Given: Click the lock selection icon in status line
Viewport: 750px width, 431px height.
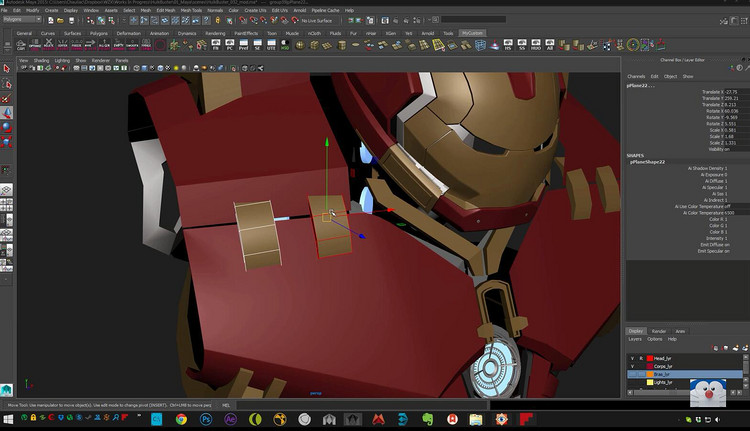Looking at the screenshot, I should tap(218, 20).
